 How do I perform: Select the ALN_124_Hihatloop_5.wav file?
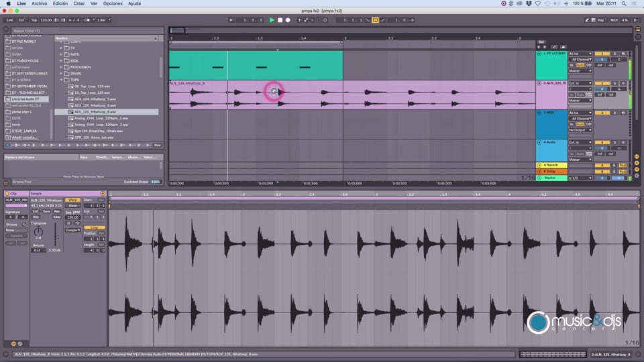tap(95, 99)
